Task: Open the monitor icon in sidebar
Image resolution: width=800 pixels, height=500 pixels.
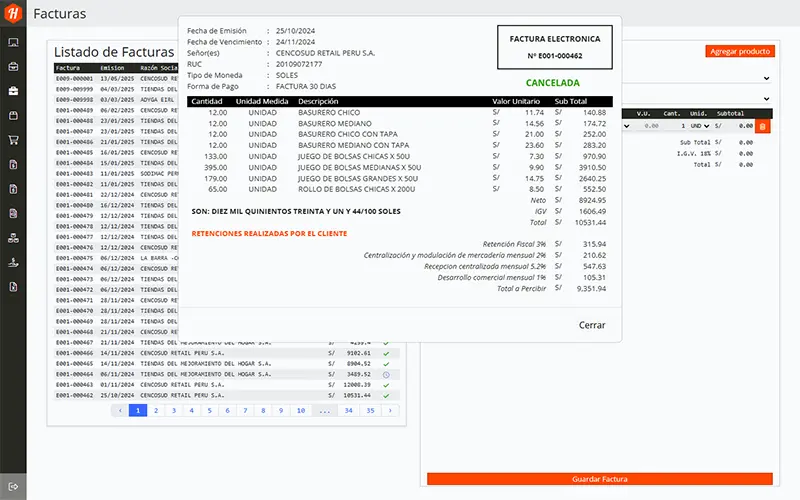Action: (13, 42)
